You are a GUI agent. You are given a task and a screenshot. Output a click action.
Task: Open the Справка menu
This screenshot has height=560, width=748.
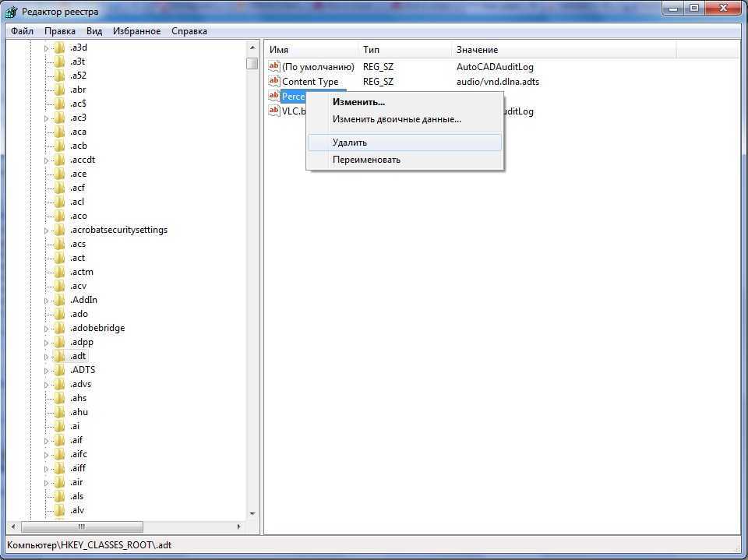click(x=189, y=31)
